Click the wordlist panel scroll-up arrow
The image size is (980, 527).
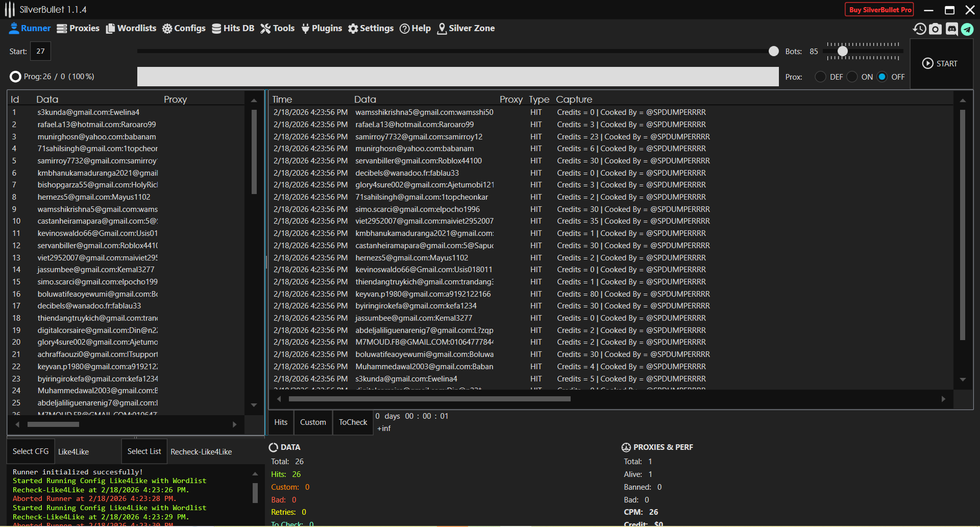pos(254,101)
